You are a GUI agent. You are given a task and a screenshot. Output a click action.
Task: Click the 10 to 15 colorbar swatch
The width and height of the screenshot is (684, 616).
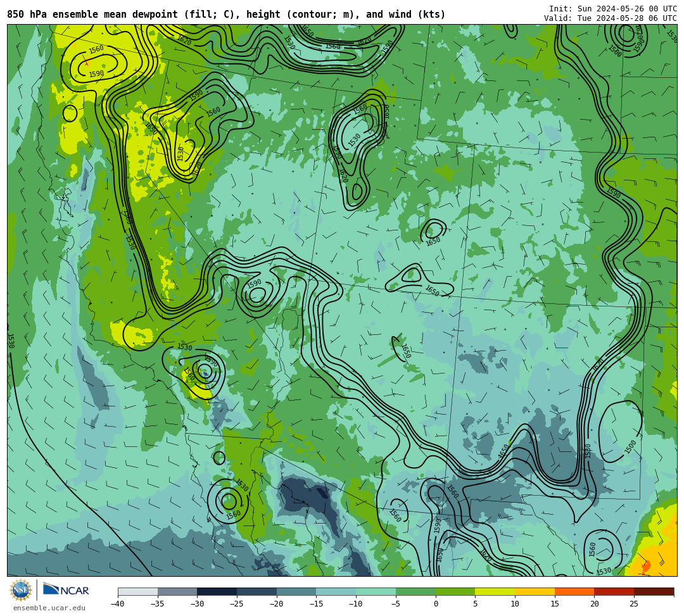[535, 591]
